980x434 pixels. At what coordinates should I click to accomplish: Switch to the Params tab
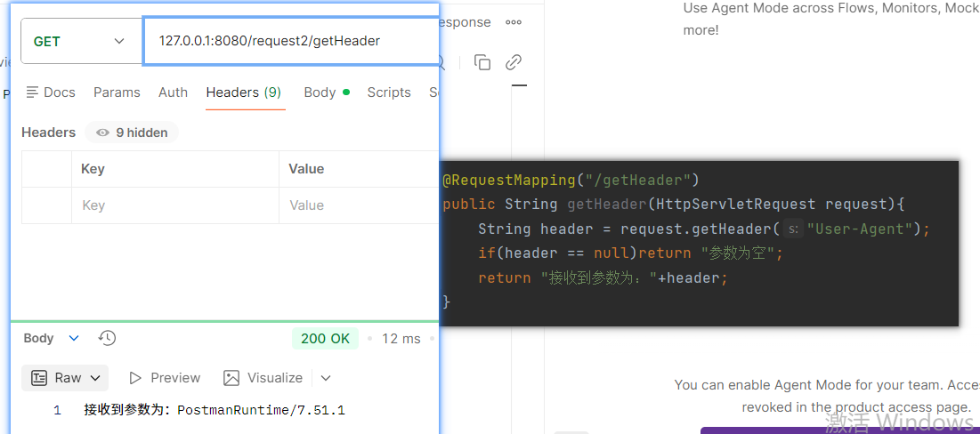pos(117,92)
